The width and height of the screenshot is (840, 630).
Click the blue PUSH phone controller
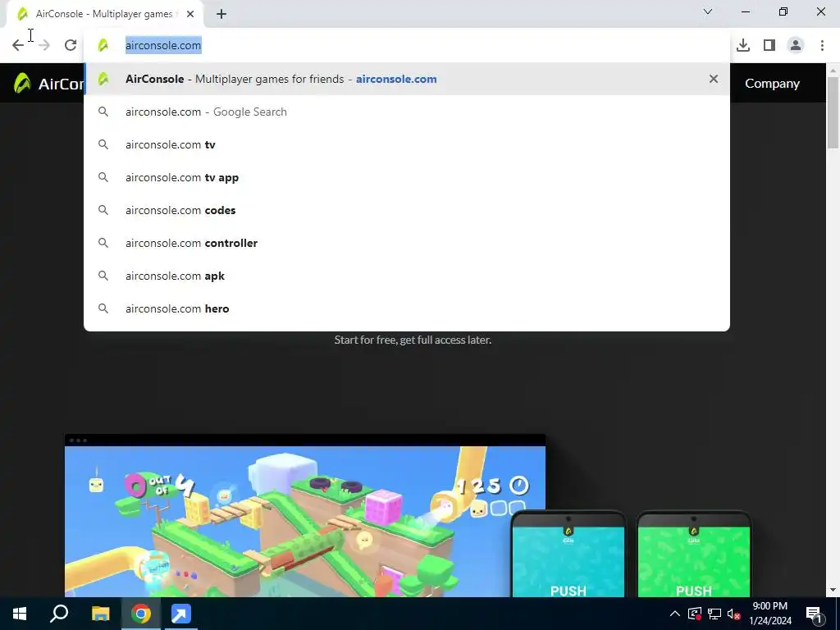pyautogui.click(x=568, y=555)
